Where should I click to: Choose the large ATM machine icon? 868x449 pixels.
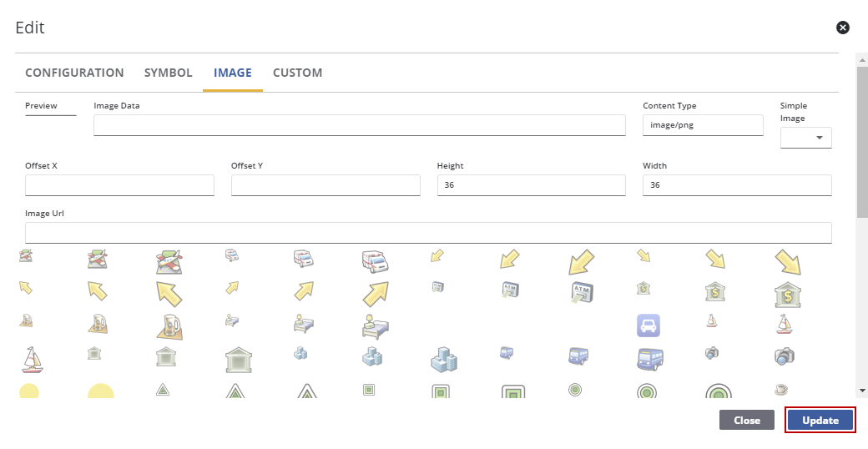pyautogui.click(x=581, y=293)
